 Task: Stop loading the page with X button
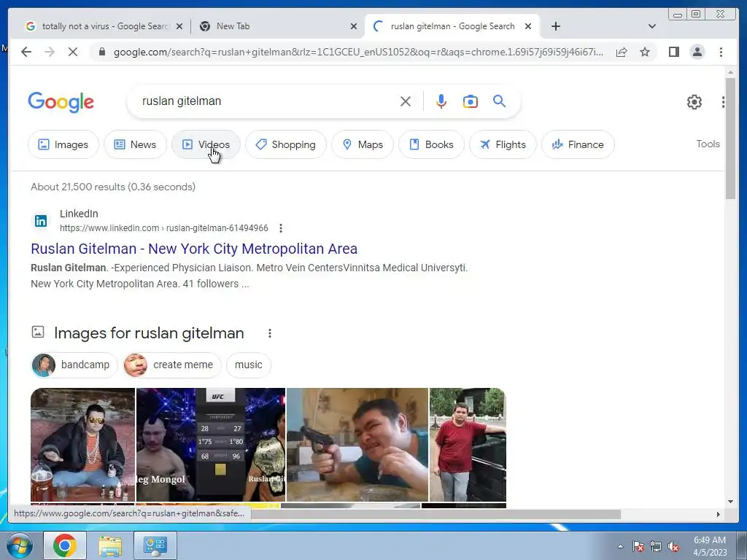coord(73,52)
